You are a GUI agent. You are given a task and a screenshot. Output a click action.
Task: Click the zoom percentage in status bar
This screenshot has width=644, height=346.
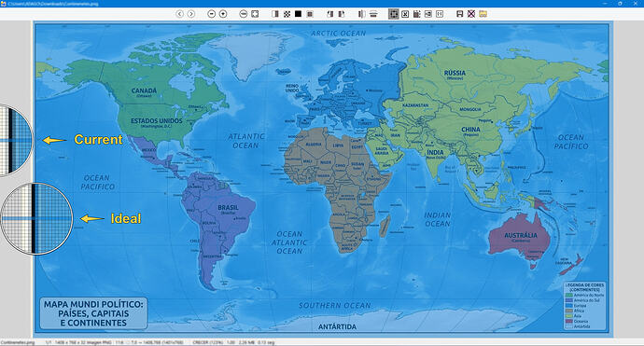[209, 342]
